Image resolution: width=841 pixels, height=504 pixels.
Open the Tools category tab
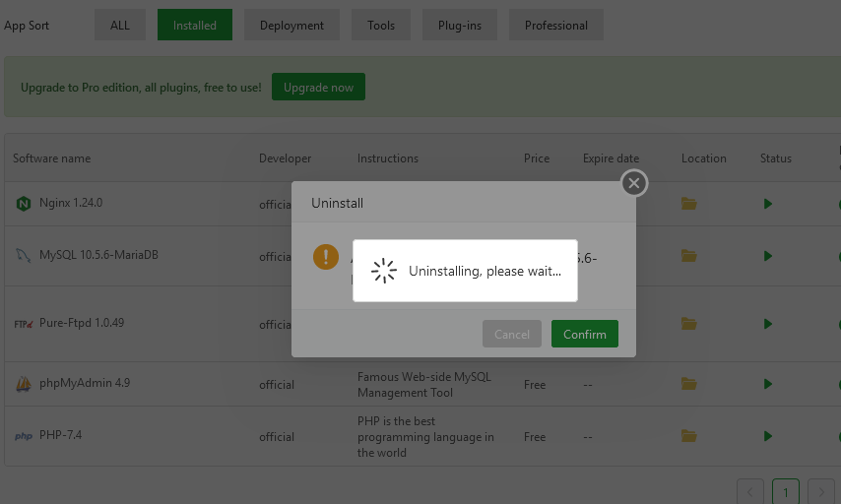click(x=381, y=26)
